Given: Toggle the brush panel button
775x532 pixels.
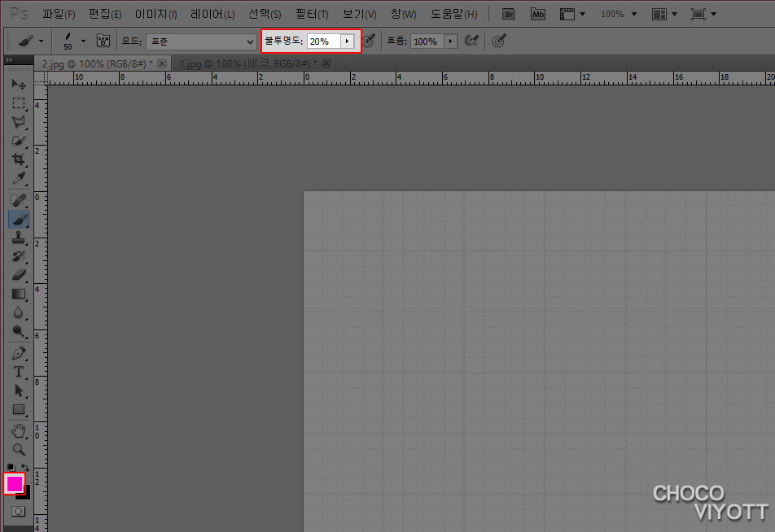Looking at the screenshot, I should click(x=103, y=41).
